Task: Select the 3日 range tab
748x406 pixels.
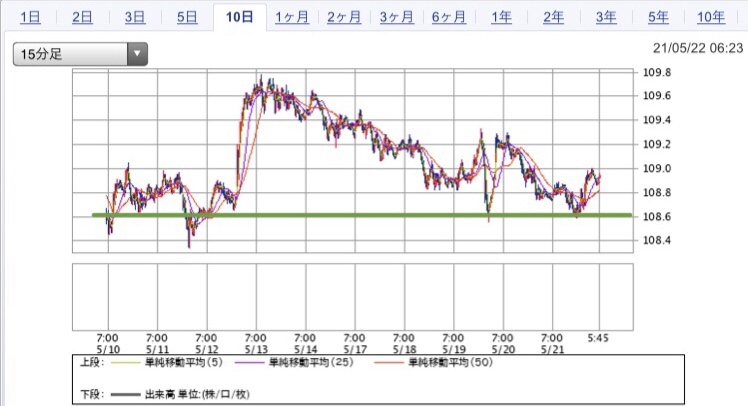Action: [135, 17]
